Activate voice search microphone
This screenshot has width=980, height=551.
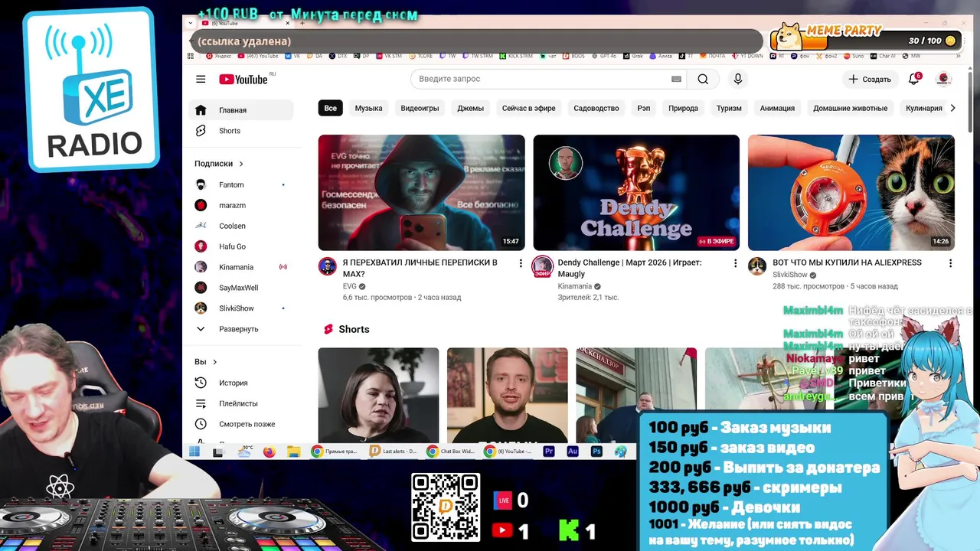[x=738, y=79]
